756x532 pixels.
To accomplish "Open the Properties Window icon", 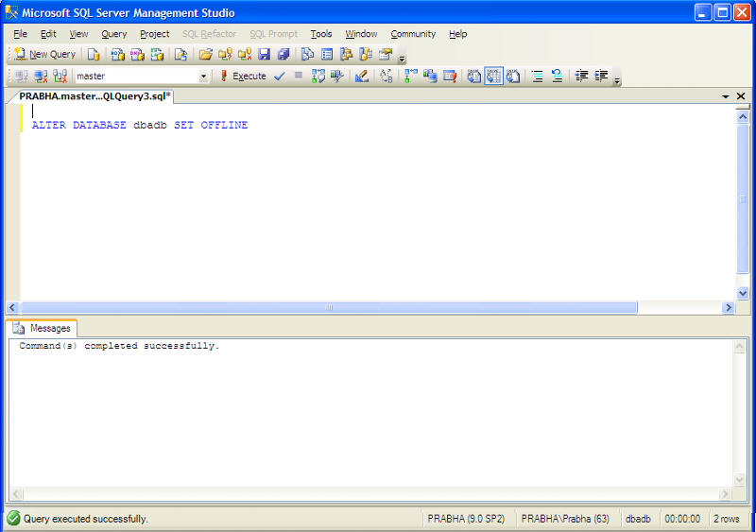I will 386,54.
